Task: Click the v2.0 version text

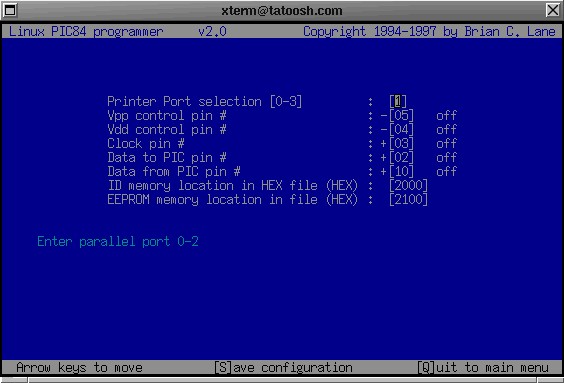Action: (212, 32)
